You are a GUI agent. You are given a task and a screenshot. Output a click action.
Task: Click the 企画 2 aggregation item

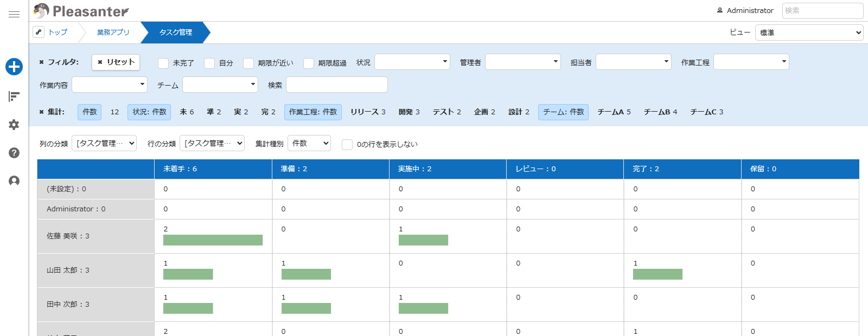tap(484, 112)
